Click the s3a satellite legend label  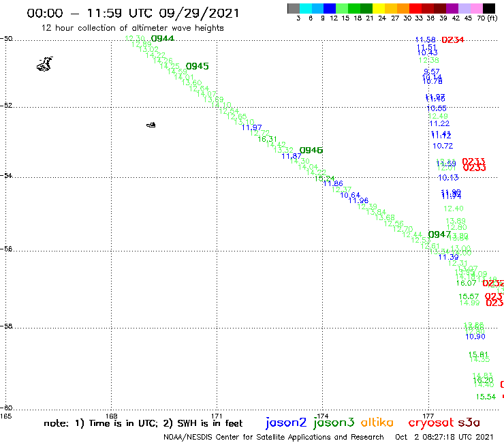point(469,423)
